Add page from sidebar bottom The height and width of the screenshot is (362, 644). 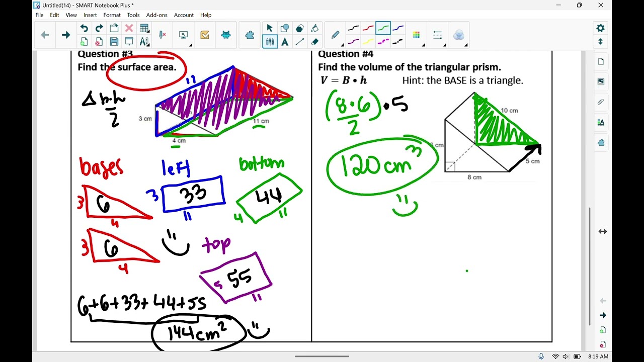tap(603, 330)
